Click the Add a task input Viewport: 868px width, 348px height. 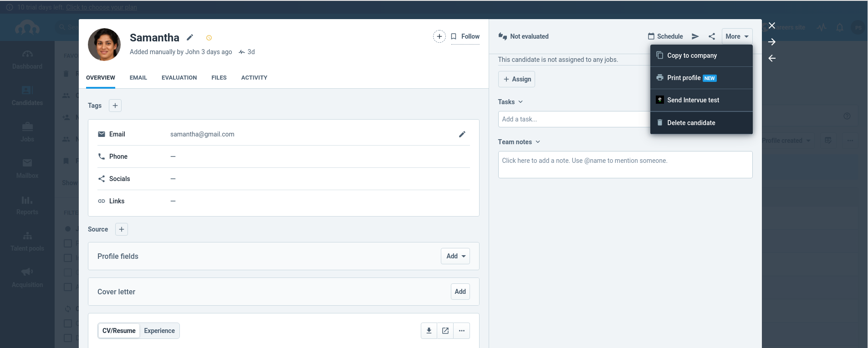pos(574,119)
